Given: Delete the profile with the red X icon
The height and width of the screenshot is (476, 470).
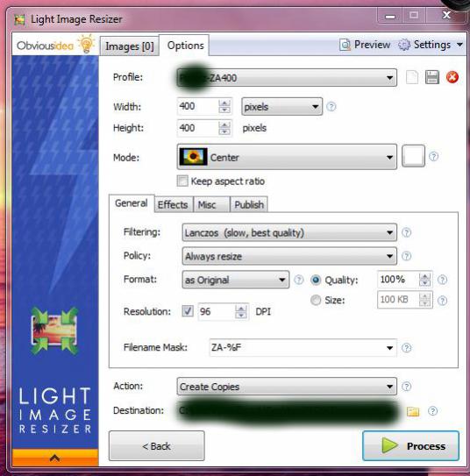Looking at the screenshot, I should click(452, 77).
